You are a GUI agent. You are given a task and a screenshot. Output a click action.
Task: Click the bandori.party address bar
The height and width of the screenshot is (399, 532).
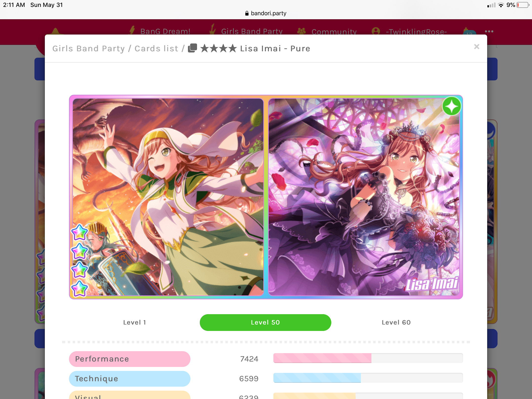point(266,13)
